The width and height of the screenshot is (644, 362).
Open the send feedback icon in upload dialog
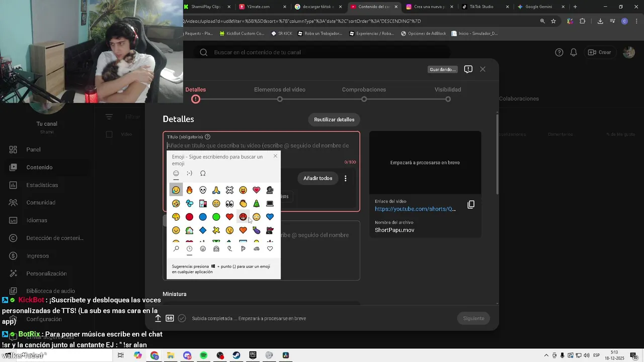468,69
